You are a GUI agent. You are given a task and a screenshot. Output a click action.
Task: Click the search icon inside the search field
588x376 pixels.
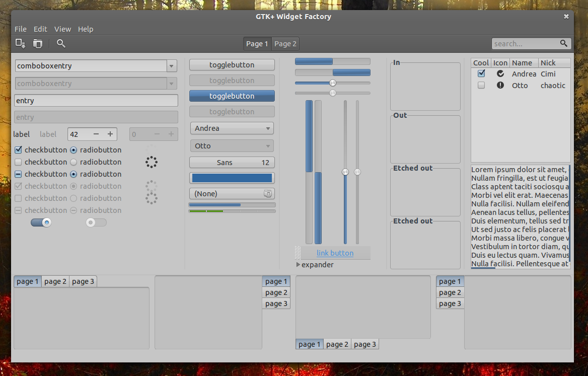[564, 43]
